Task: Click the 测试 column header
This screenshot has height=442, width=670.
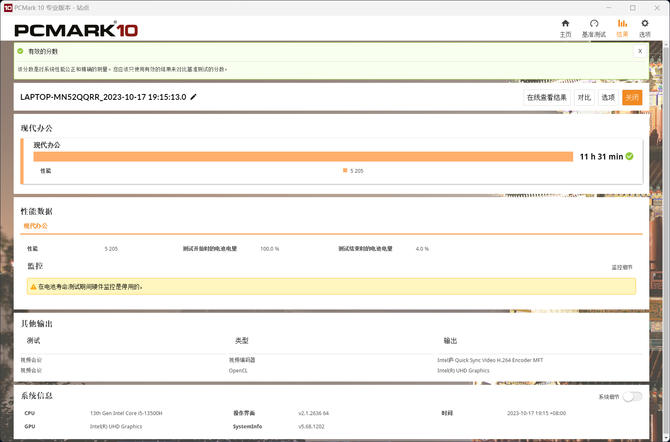Action: click(33, 341)
